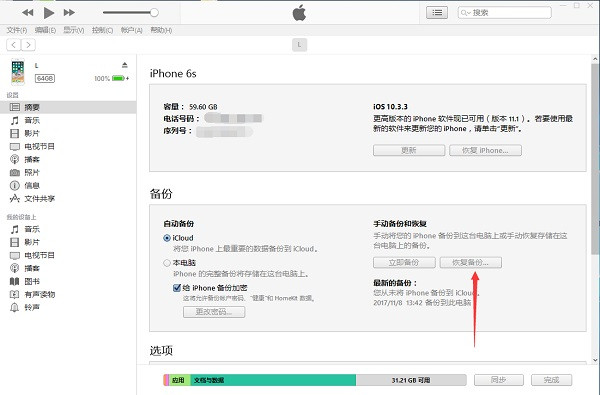Viewport: 600px width, 395px height.
Task: Open the 控制(C) menu
Action: coord(102,30)
